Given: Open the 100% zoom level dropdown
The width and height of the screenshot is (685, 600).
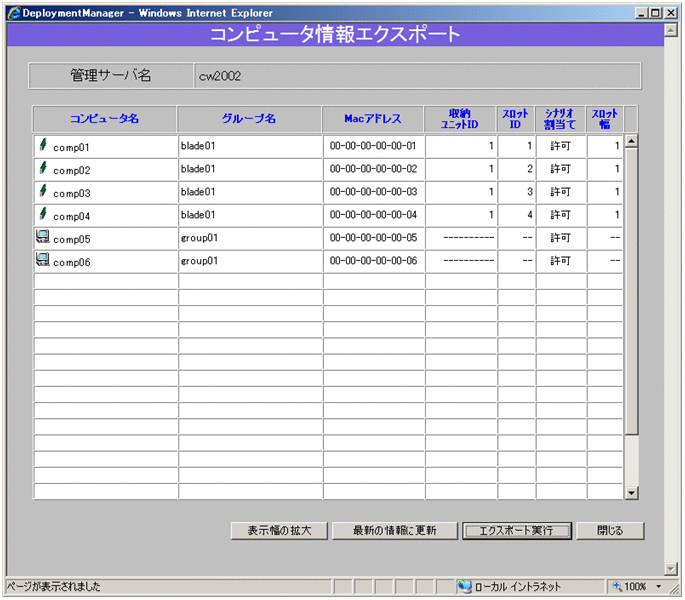Looking at the screenshot, I should point(659,586).
